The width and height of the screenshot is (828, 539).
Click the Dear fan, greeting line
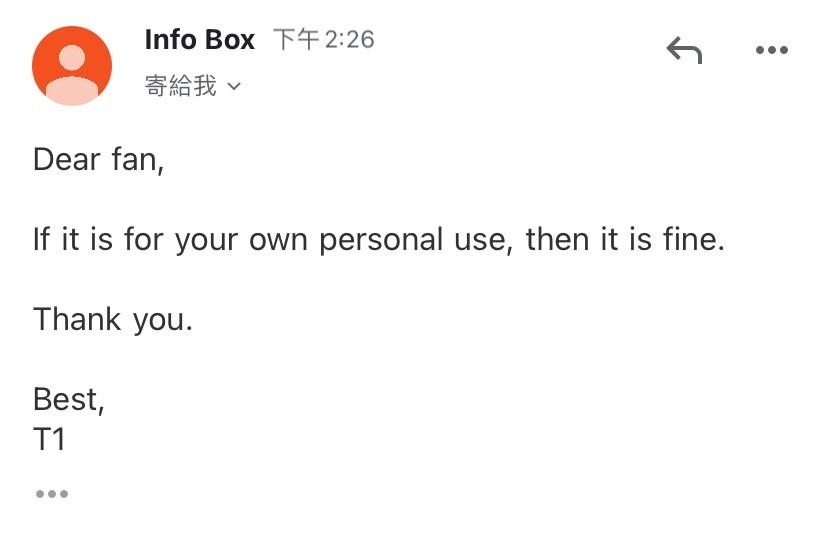pos(99,159)
